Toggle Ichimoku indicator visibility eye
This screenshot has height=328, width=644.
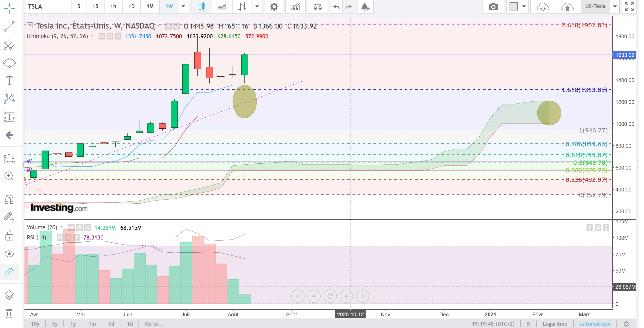[101, 36]
